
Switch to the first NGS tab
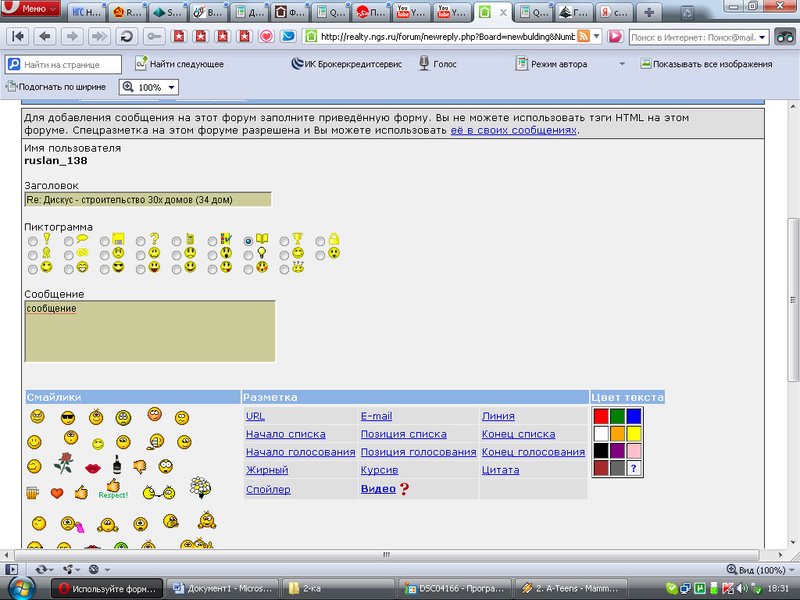[x=86, y=12]
